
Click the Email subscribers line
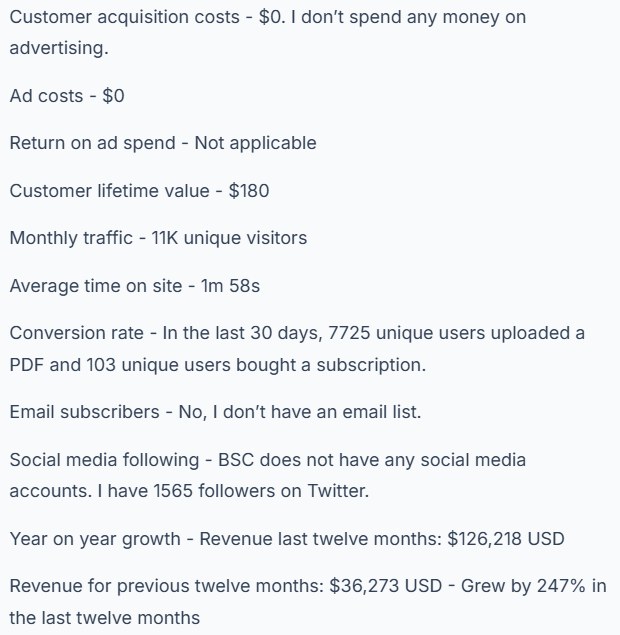click(x=215, y=412)
